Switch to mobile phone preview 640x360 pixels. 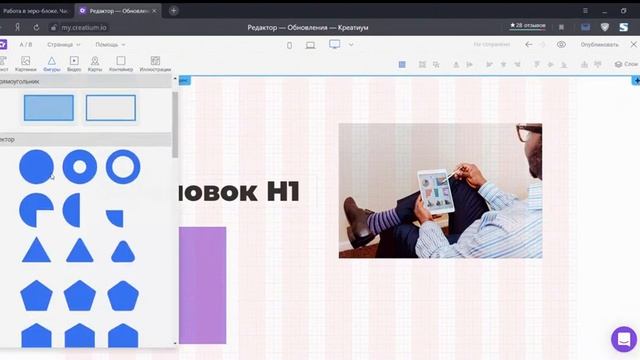tap(289, 45)
